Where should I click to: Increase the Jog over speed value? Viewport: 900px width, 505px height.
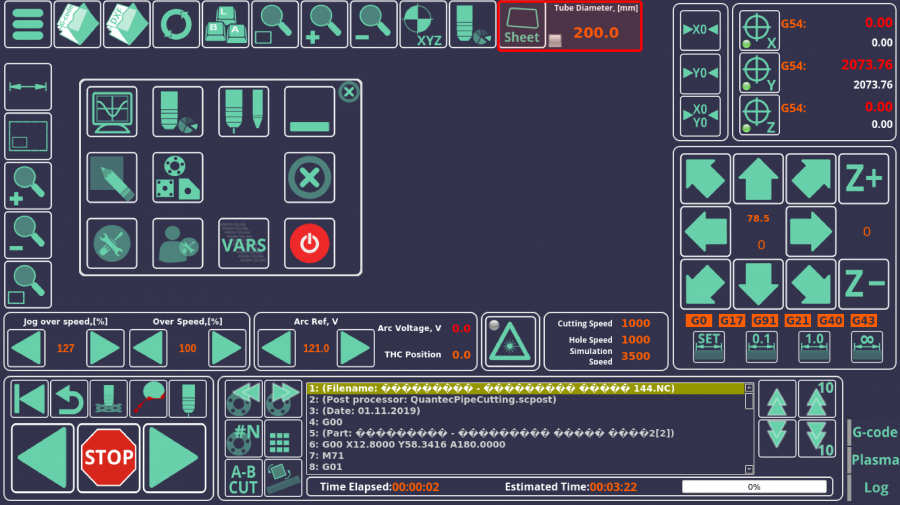(105, 348)
